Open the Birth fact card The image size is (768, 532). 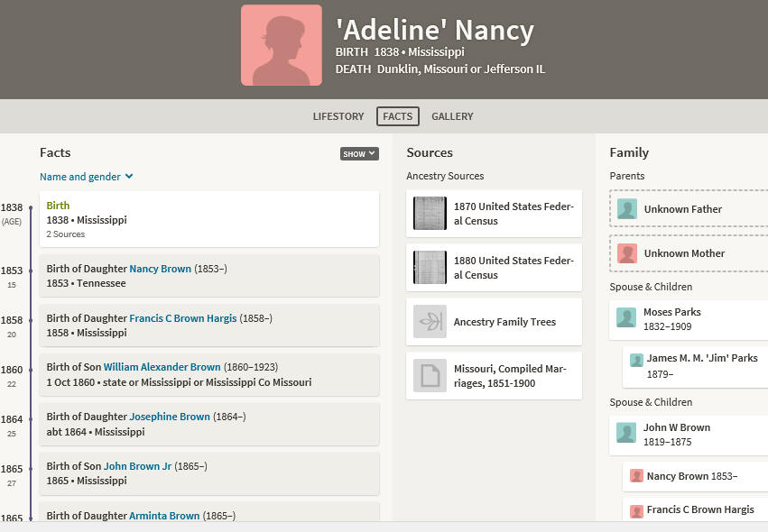209,219
